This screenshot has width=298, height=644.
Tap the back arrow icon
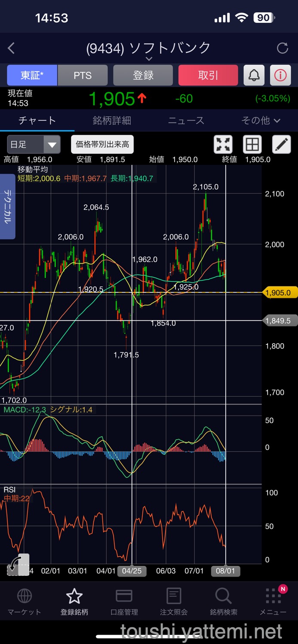(12, 48)
